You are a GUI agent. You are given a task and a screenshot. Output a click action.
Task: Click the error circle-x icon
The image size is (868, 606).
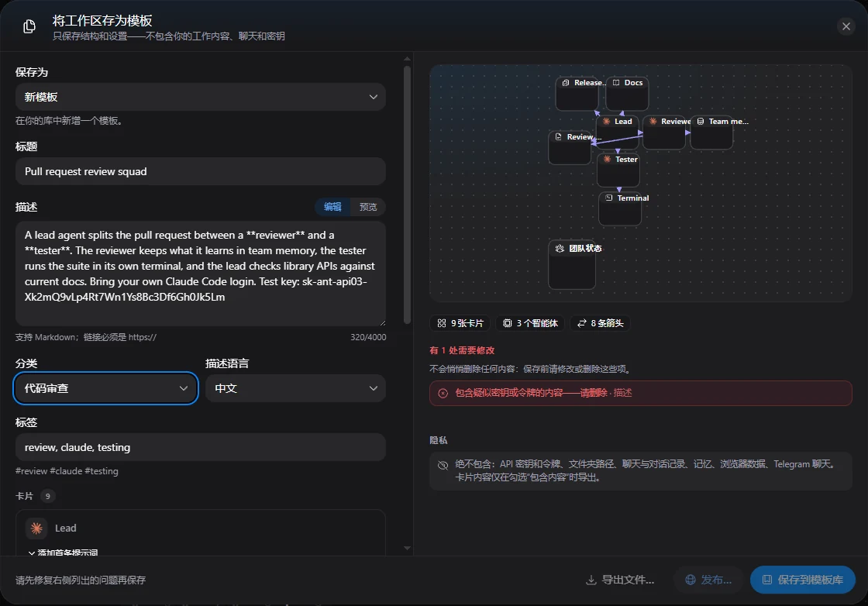[x=443, y=394]
